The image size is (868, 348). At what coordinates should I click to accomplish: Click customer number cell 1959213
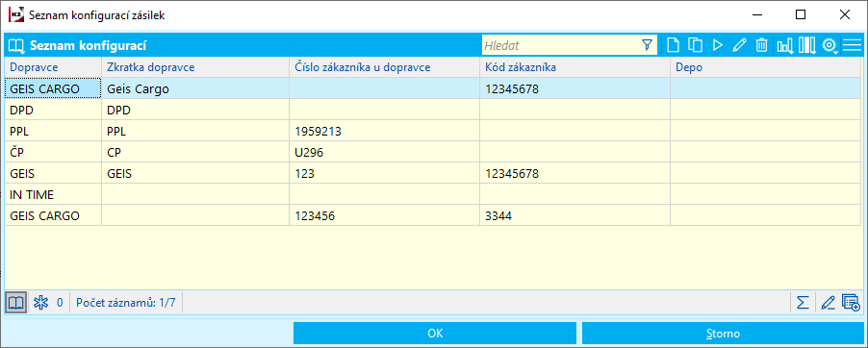[x=384, y=131]
